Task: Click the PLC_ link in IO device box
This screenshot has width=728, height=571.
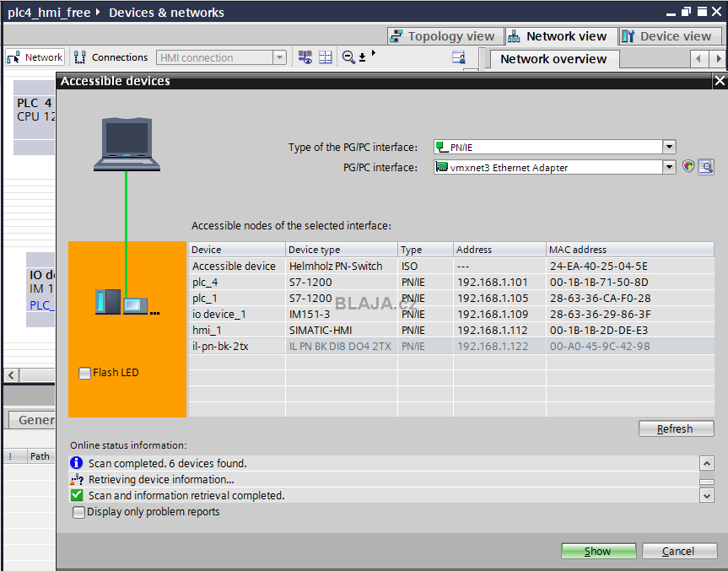Action: 42,305
